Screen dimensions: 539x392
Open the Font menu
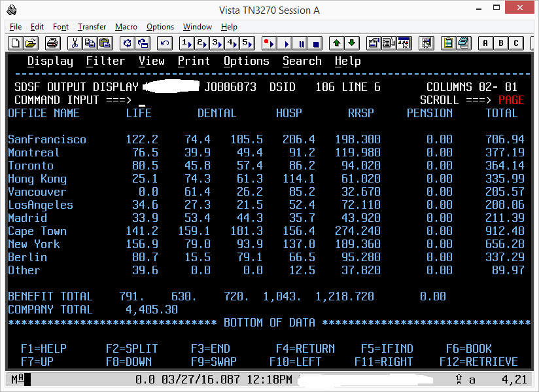61,27
